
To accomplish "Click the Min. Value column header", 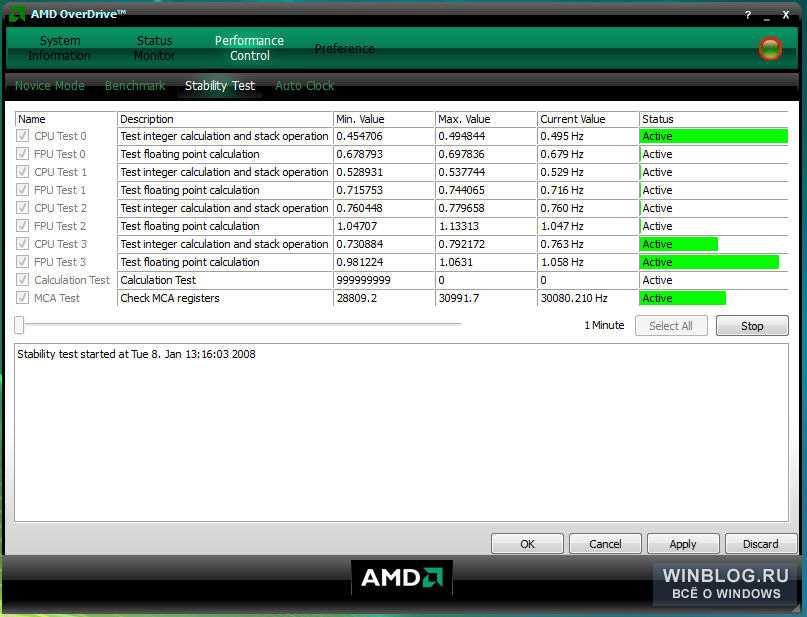I will tap(384, 119).
